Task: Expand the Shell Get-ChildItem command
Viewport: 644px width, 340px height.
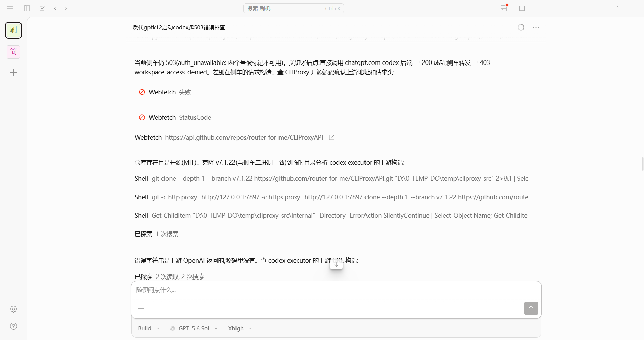Action: click(331, 215)
